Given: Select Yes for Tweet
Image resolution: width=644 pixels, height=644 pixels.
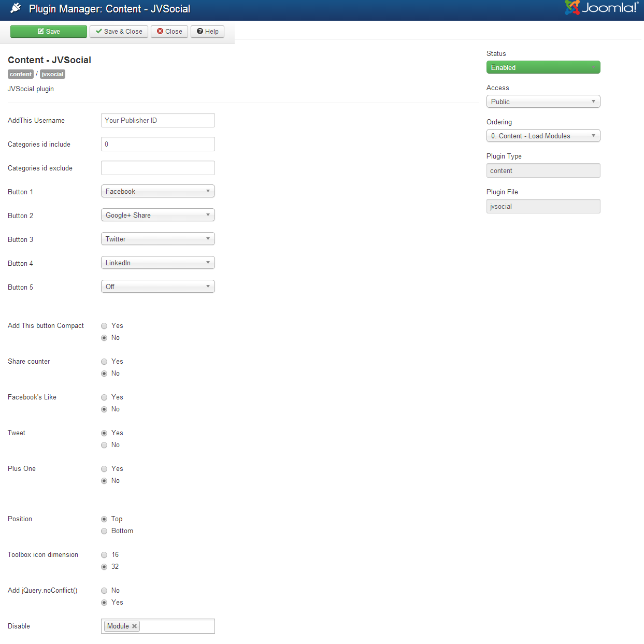Looking at the screenshot, I should tap(104, 433).
